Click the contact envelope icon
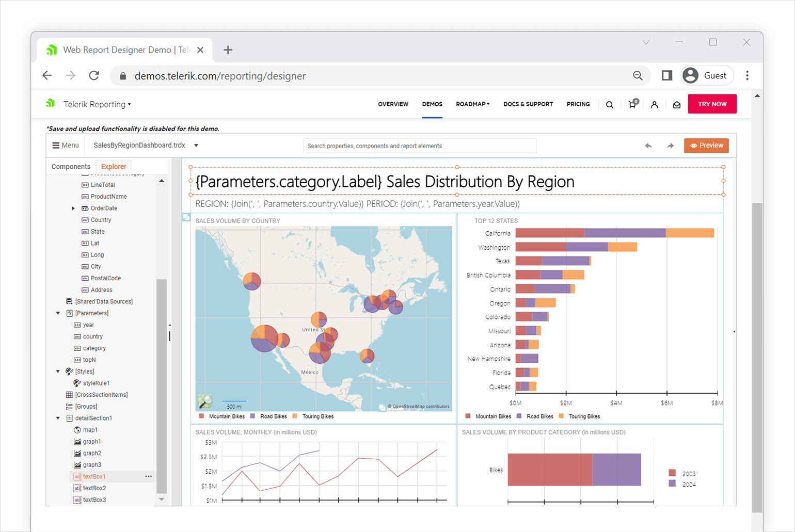Screen dimensions: 795x532 point(677,104)
